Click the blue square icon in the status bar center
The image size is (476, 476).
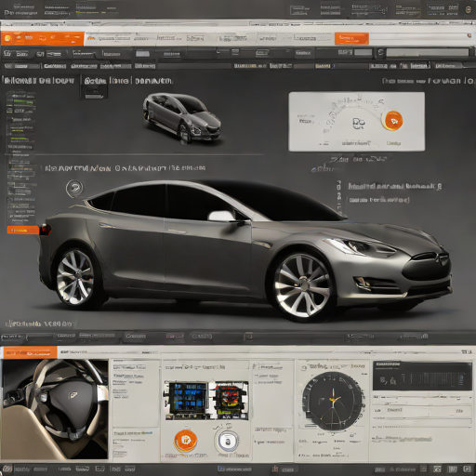221,469
